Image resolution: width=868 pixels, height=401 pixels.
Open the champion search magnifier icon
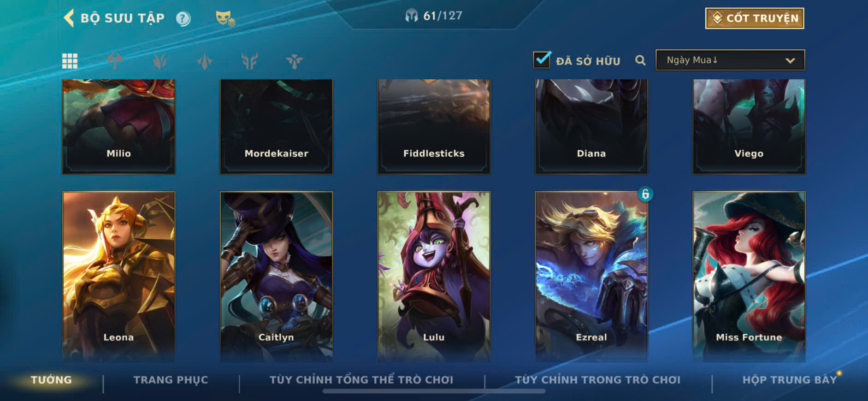[640, 60]
